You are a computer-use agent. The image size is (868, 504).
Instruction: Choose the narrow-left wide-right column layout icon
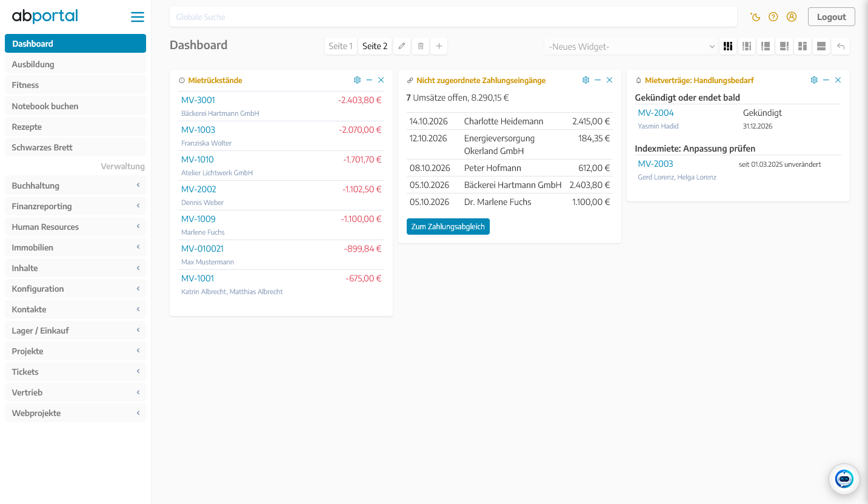coord(766,46)
